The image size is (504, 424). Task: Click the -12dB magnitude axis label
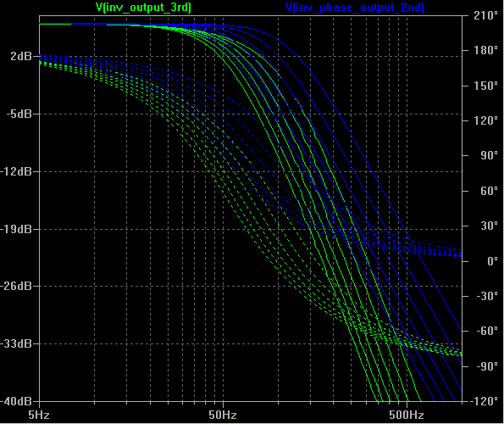point(16,171)
